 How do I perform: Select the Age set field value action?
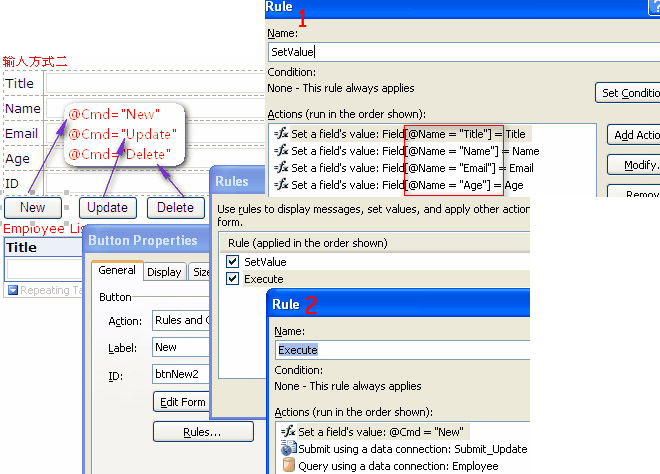click(x=399, y=185)
